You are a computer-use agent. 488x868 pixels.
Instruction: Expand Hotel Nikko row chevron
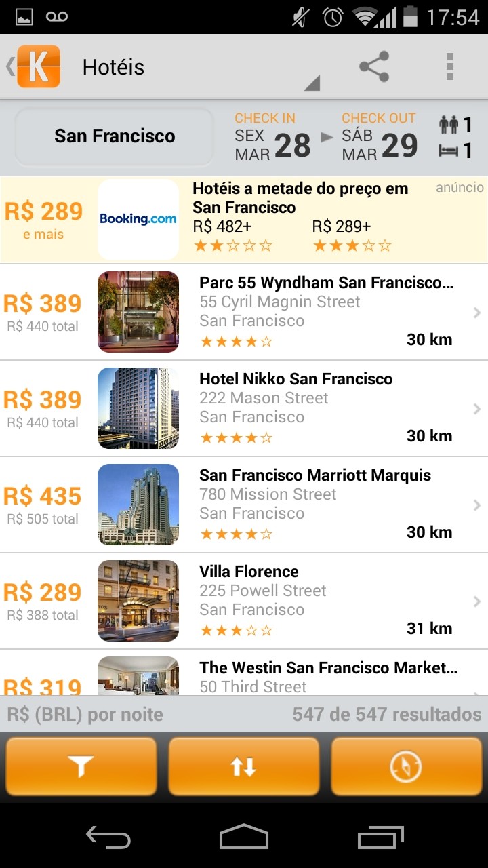point(477,409)
